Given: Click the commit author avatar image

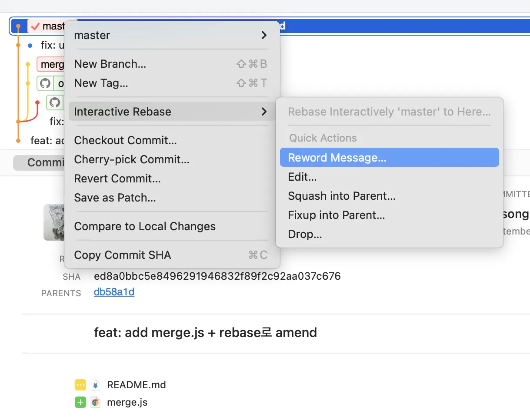Looking at the screenshot, I should coord(53,222).
